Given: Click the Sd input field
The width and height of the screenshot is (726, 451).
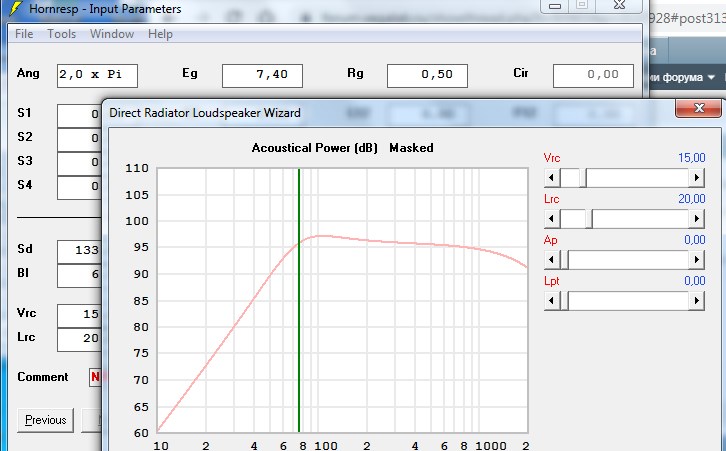Looking at the screenshot, I should [x=79, y=251].
